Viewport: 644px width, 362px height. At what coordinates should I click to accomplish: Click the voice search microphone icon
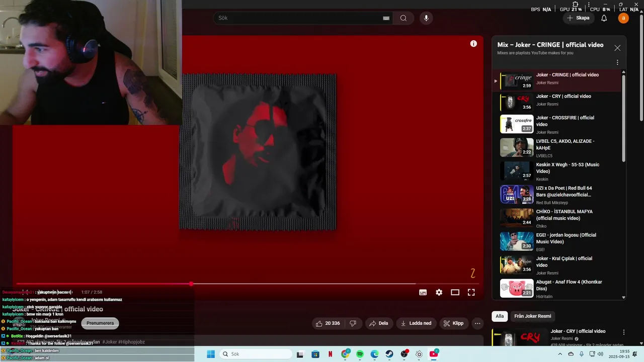426,18
